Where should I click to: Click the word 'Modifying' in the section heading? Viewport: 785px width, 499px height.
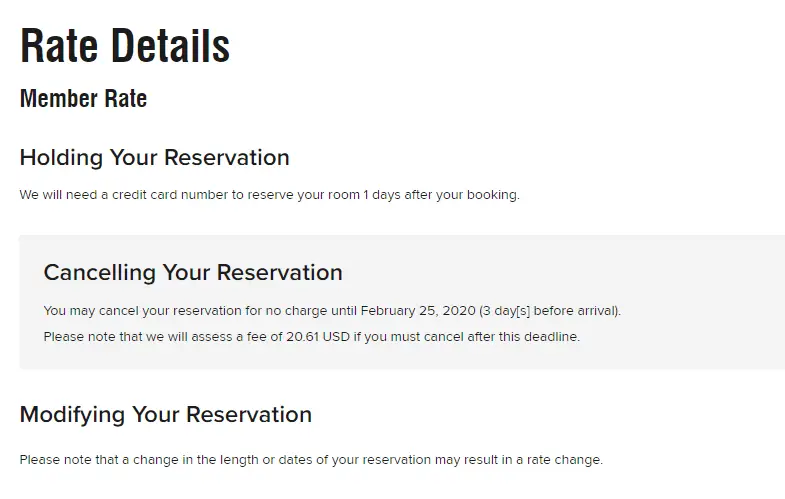[x=73, y=415]
